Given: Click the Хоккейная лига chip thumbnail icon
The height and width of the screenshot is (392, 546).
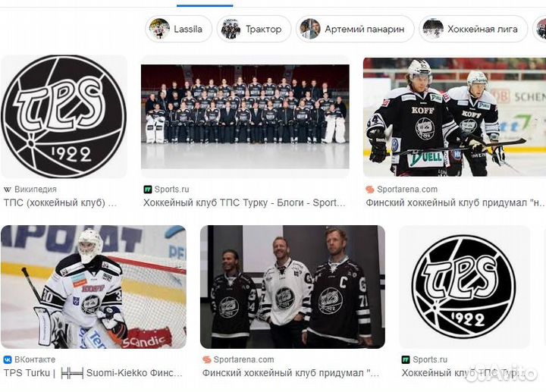Looking at the screenshot, I should [432, 29].
